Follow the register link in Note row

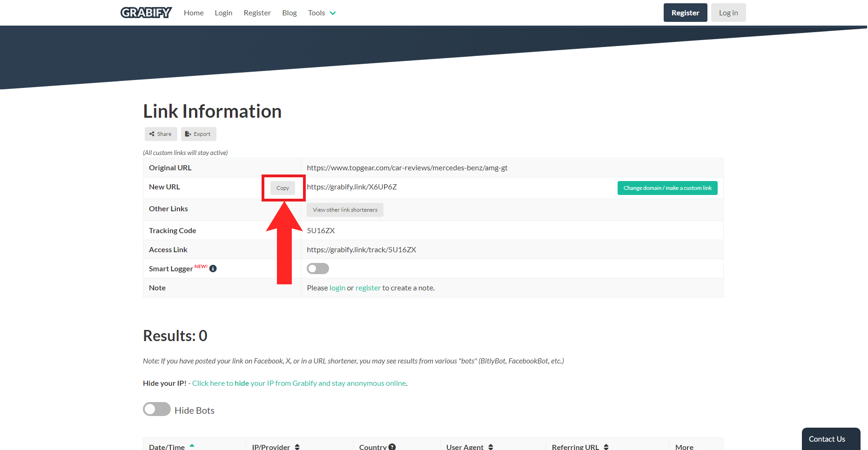368,288
